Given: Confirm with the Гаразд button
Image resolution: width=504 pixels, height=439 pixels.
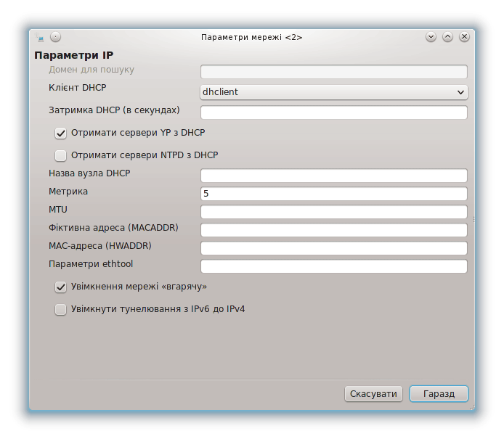Looking at the screenshot, I should click(x=439, y=394).
